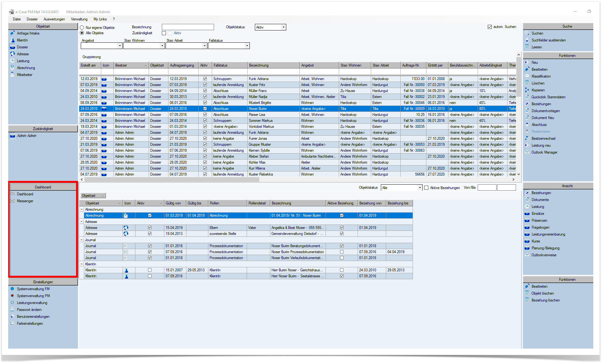This screenshot has width=604, height=364.
Task: Open Passwort ändern icon
Action: (12, 310)
